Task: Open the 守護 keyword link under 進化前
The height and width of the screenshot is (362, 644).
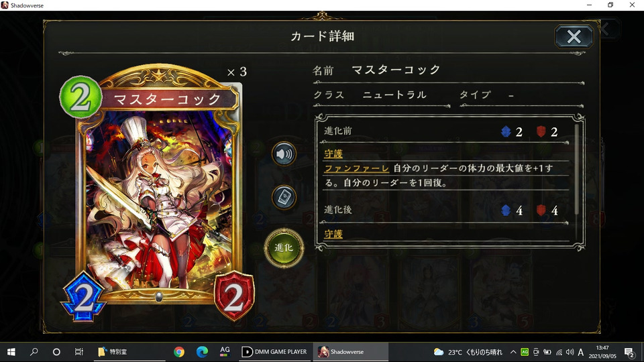Action: pyautogui.click(x=333, y=154)
